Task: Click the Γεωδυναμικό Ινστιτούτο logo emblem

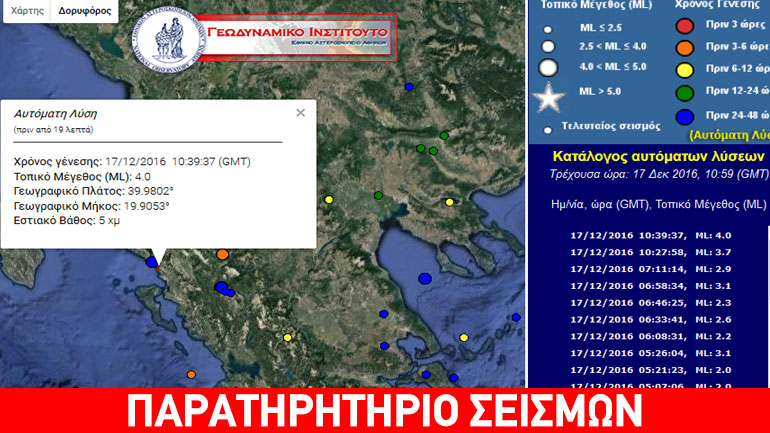Action: (168, 39)
